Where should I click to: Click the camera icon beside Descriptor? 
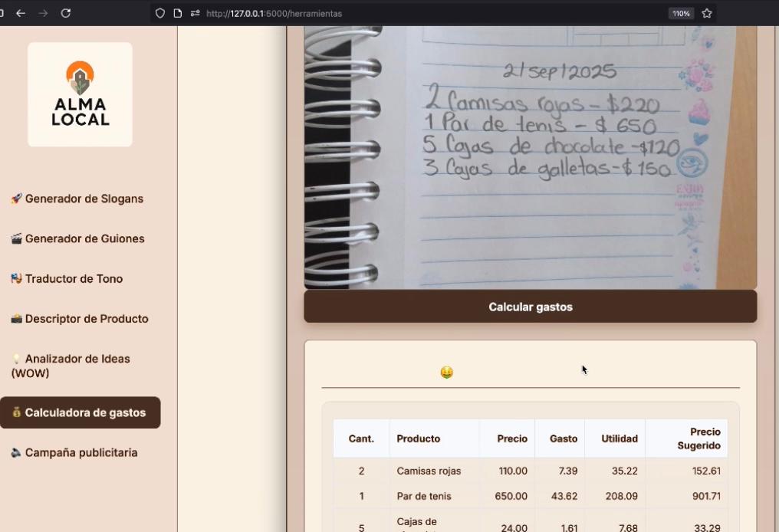tap(16, 319)
